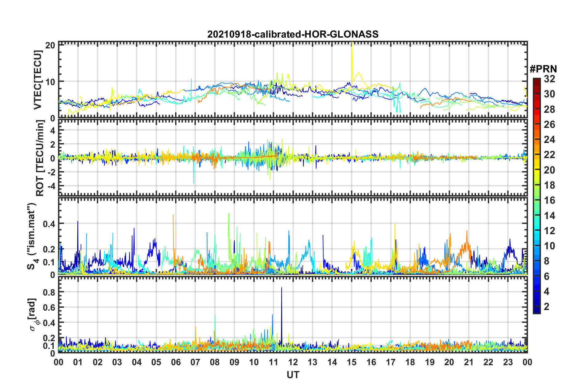Viewport: 586px width, 392px height.
Task: Click the yellow VTEC spike at 15 UT
Action: tap(352, 62)
